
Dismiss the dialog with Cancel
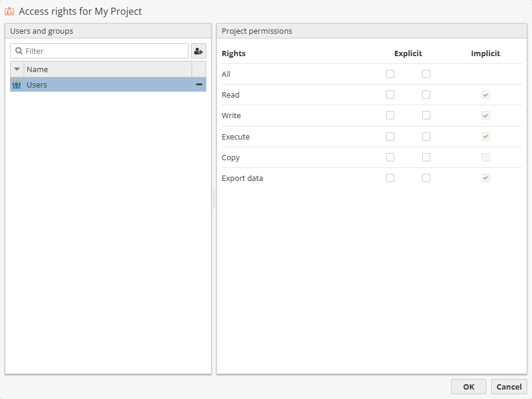tap(509, 387)
